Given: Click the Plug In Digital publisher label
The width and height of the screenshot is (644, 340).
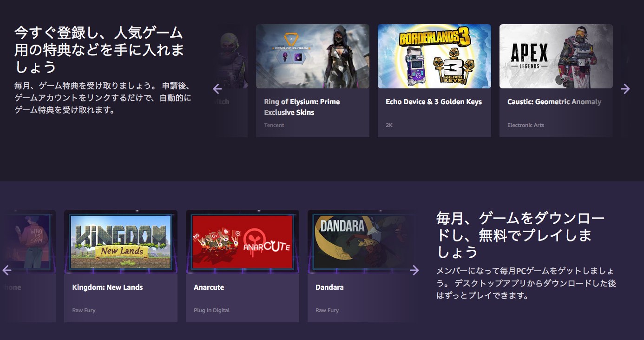Looking at the screenshot, I should [x=211, y=310].
